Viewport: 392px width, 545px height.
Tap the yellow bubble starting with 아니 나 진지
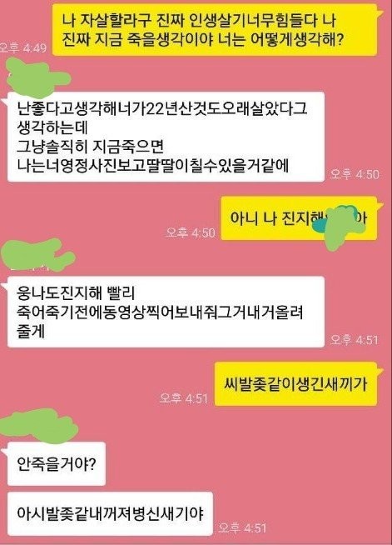point(299,218)
